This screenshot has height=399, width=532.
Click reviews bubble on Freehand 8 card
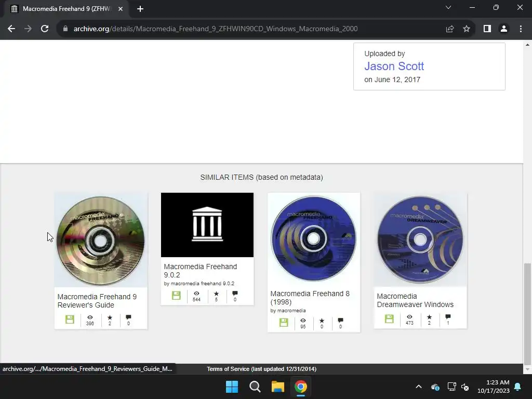[x=341, y=320]
